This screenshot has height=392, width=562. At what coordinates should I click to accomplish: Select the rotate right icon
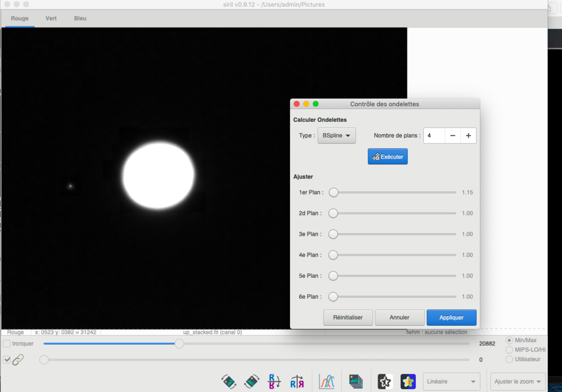(251, 381)
